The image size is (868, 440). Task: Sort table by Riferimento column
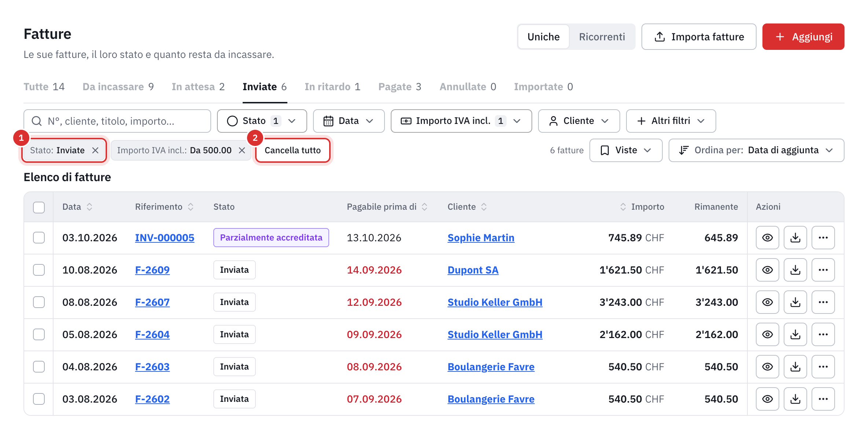click(x=164, y=207)
